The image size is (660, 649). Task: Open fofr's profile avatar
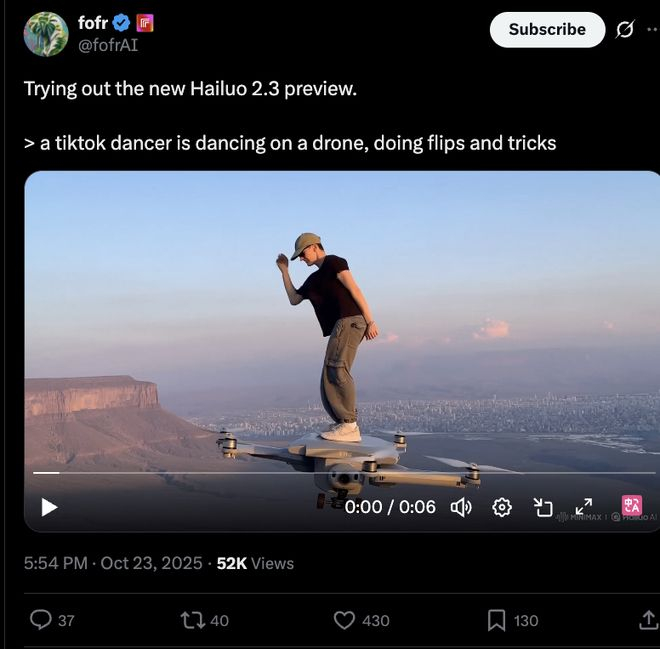tap(46, 34)
